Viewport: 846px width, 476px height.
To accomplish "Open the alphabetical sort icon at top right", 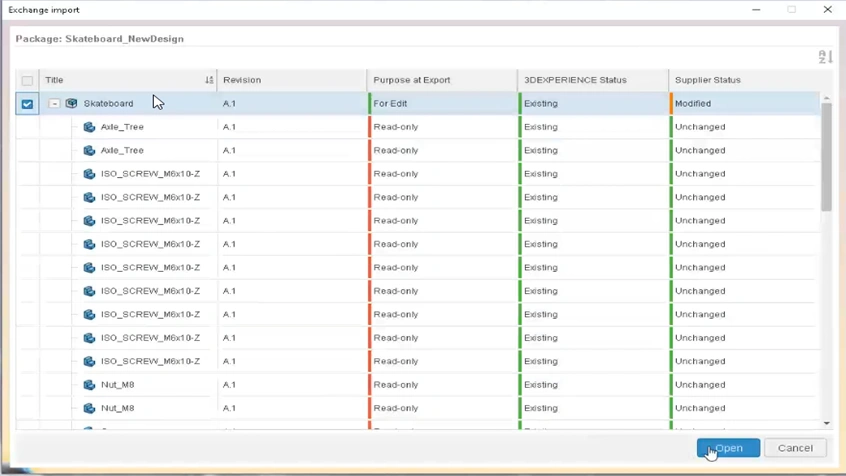I will pos(825,57).
